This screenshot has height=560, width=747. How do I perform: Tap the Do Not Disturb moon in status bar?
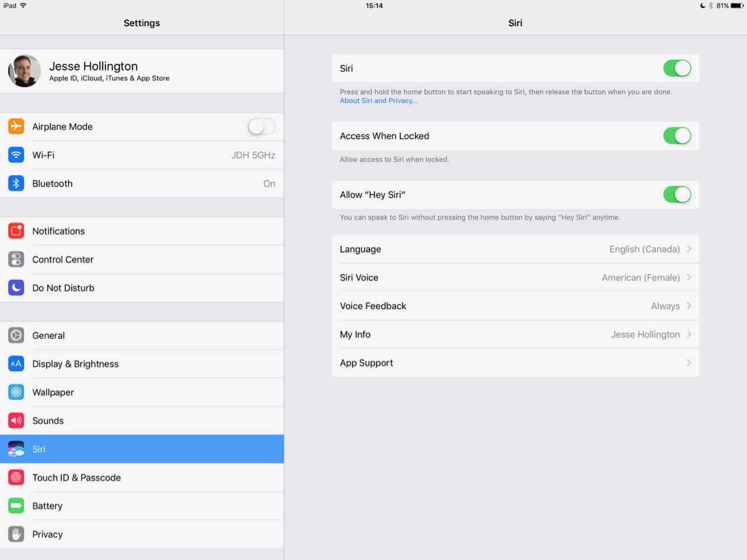703,6
